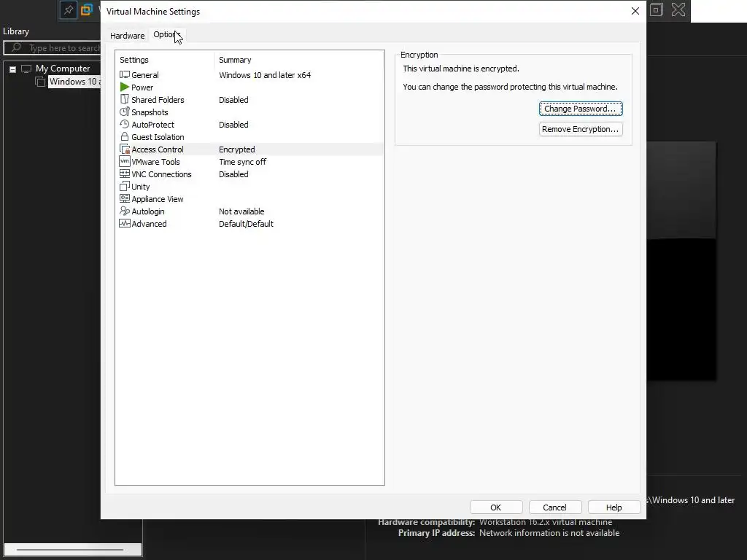
Task: Click the Access Control lock icon
Action: (124, 149)
